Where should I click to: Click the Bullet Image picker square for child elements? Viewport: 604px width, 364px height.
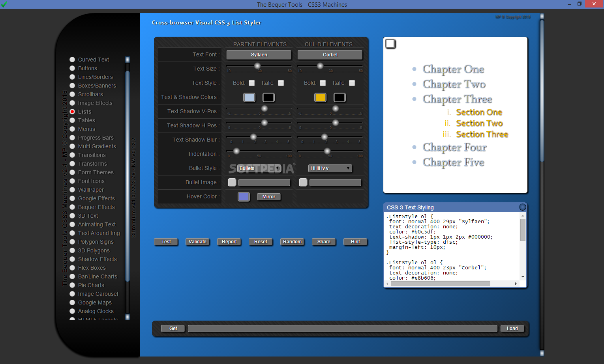(x=303, y=182)
